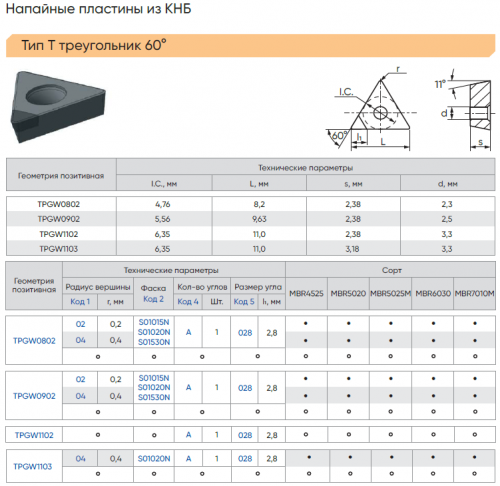This screenshot has height=486, width=500.
Task: Click the MBR4525 grade column header
Action: [306, 294]
